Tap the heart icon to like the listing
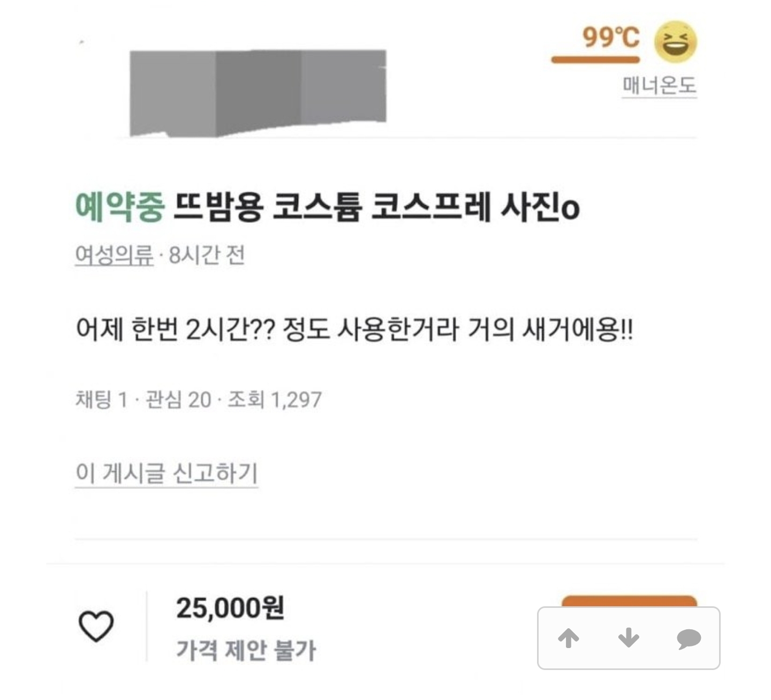 [x=96, y=626]
